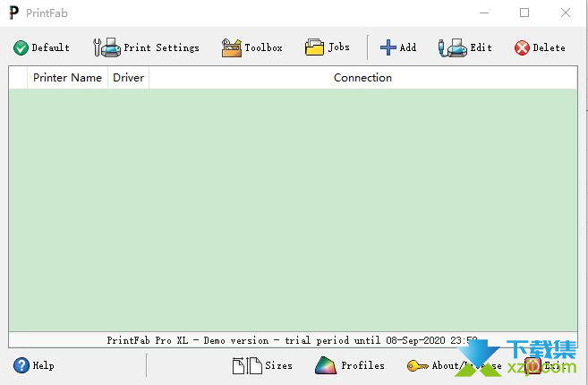Sort by Printer Name column
Viewport: 588px width, 385px height.
[x=67, y=78]
